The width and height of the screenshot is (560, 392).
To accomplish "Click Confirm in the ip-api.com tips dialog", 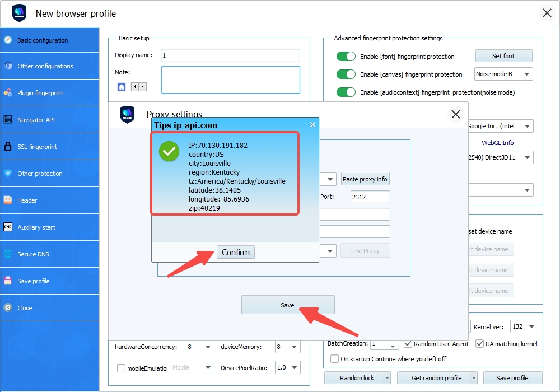I will [x=235, y=253].
